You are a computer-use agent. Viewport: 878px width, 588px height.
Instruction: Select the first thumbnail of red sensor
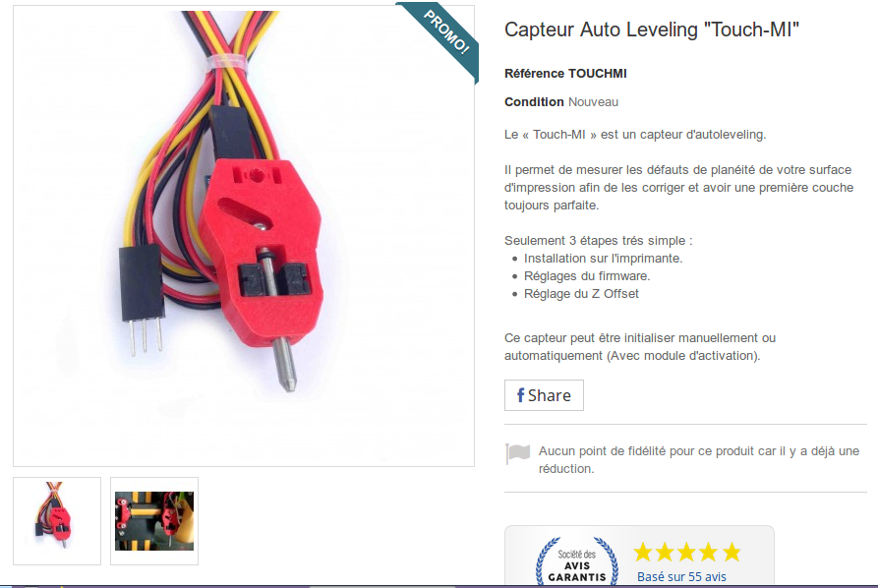click(57, 521)
